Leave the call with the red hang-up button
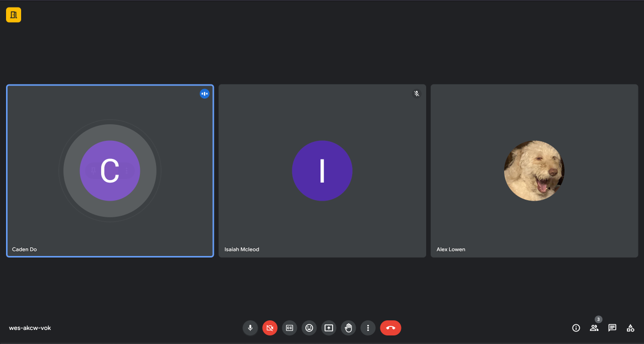The width and height of the screenshot is (644, 344). pyautogui.click(x=390, y=328)
